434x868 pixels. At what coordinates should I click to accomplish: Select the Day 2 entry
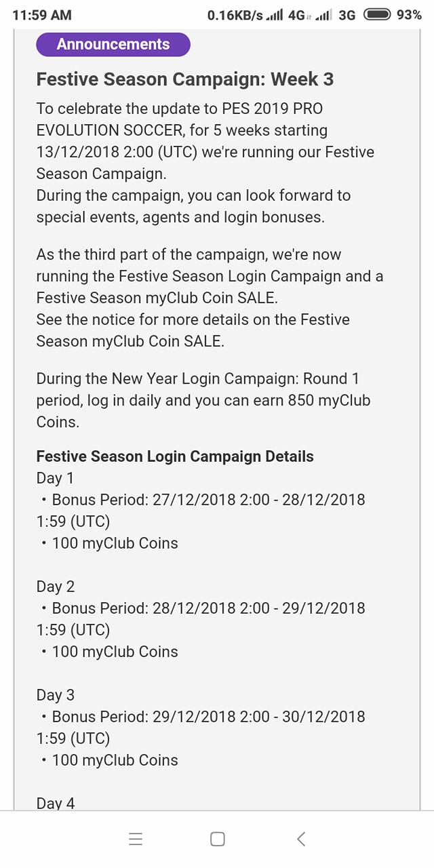pyautogui.click(x=56, y=587)
